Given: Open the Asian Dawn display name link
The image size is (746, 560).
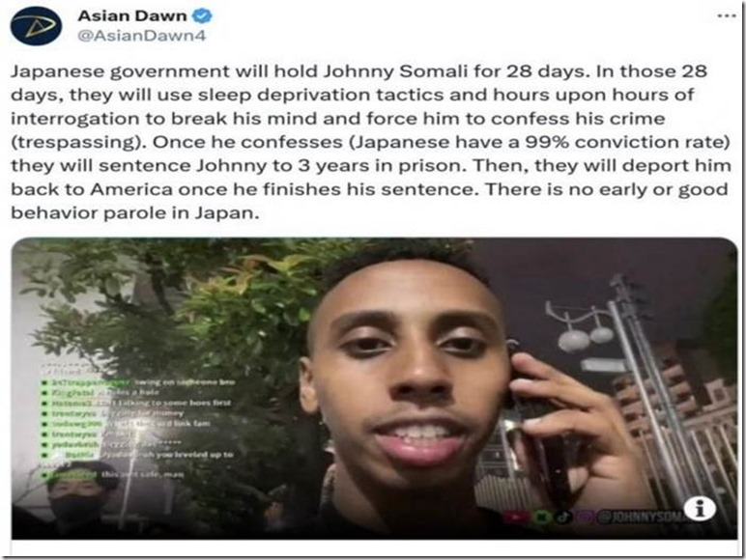Looking at the screenshot, I should click(x=132, y=15).
